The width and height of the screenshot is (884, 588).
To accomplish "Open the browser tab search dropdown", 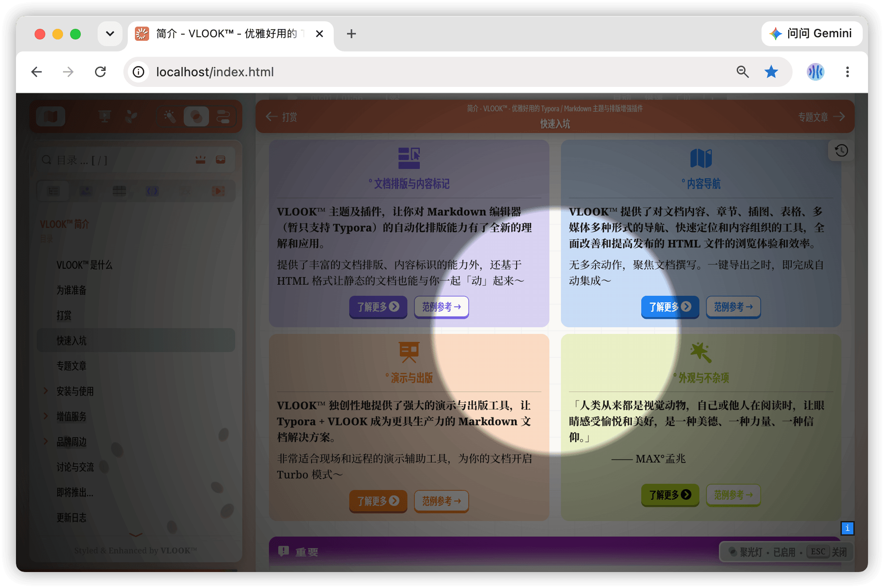I will click(x=110, y=34).
